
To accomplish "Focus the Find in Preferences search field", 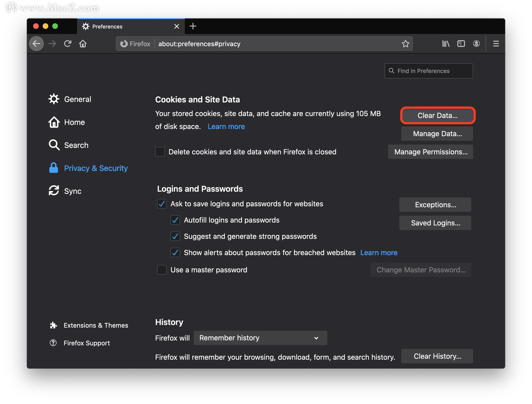I will click(x=429, y=71).
